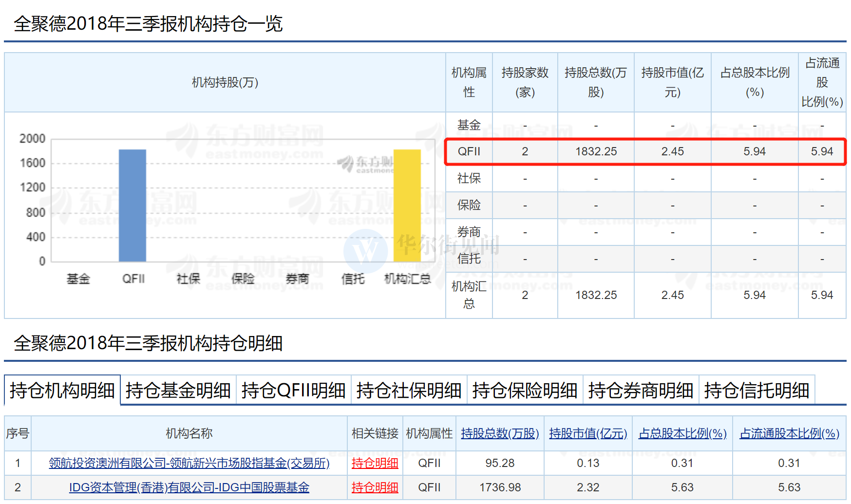
Task: Open the 持仓社保明细 tab
Action: point(409,390)
